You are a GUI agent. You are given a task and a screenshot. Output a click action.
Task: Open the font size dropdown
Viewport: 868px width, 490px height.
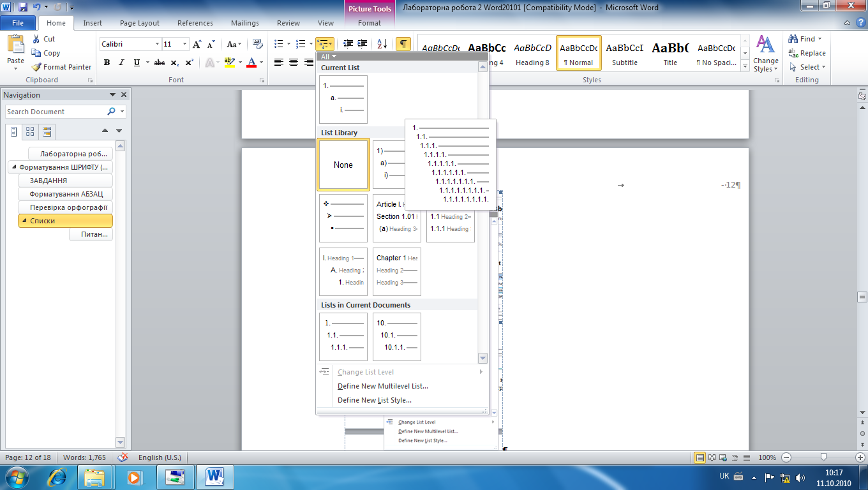[185, 44]
